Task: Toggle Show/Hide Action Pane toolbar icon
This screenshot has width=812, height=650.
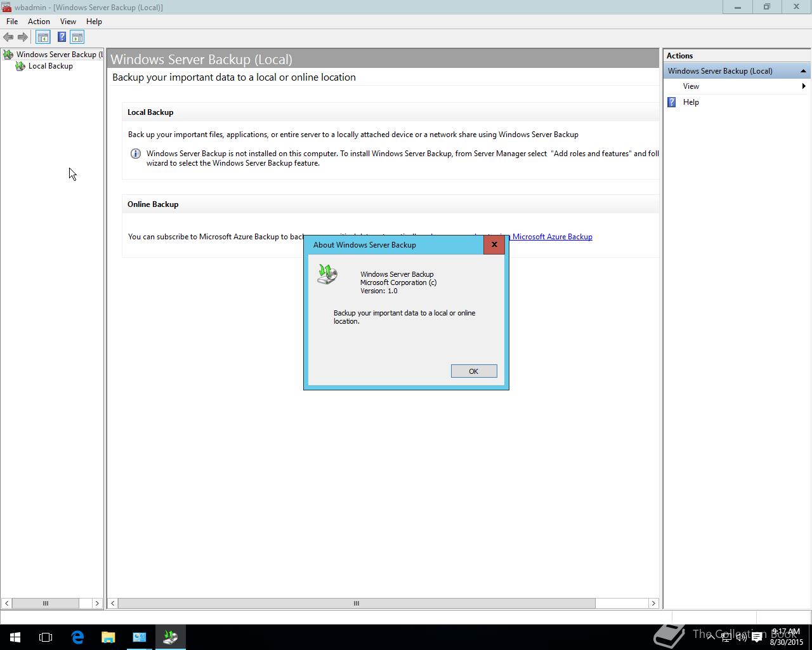Action: point(77,37)
